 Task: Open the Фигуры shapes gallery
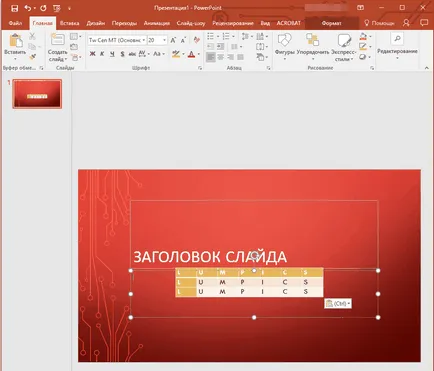pyautogui.click(x=284, y=47)
